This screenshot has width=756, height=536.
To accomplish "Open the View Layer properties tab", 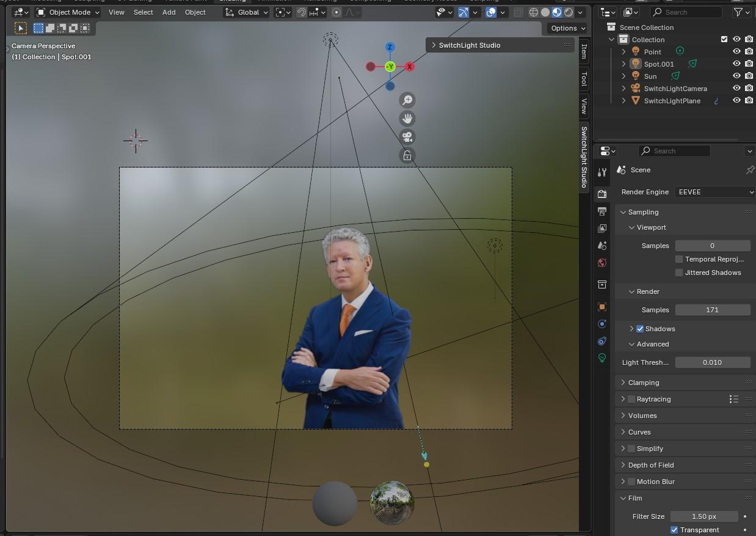I will coord(602,229).
